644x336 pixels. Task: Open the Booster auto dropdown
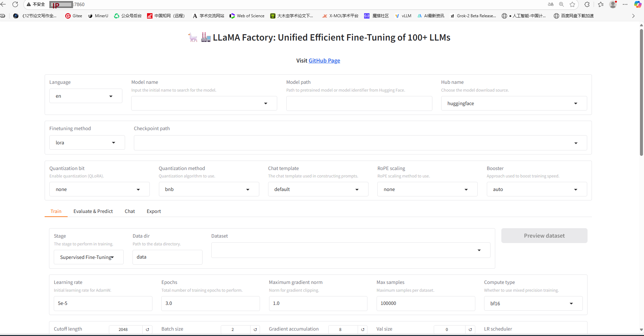[x=537, y=189]
